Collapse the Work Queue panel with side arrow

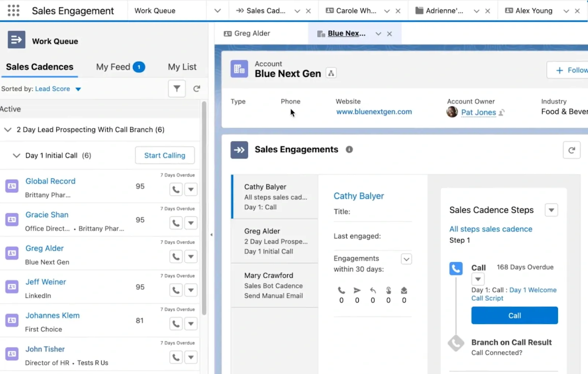pos(211,235)
